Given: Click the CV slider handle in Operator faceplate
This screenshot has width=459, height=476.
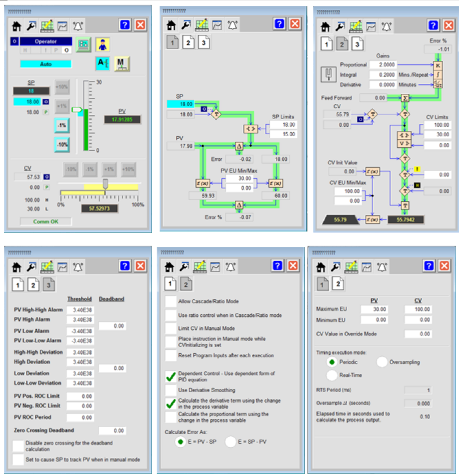Looking at the screenshot, I should pyautogui.click(x=105, y=184).
